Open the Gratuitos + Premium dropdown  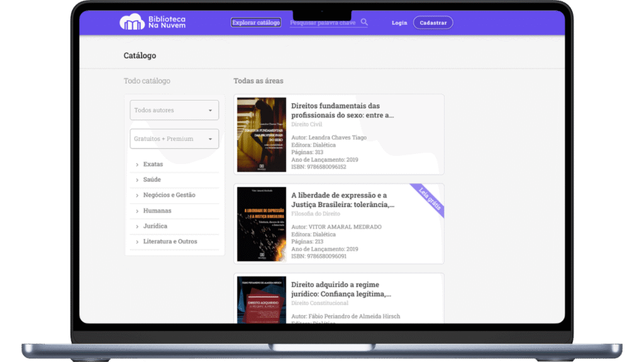pyautogui.click(x=174, y=139)
